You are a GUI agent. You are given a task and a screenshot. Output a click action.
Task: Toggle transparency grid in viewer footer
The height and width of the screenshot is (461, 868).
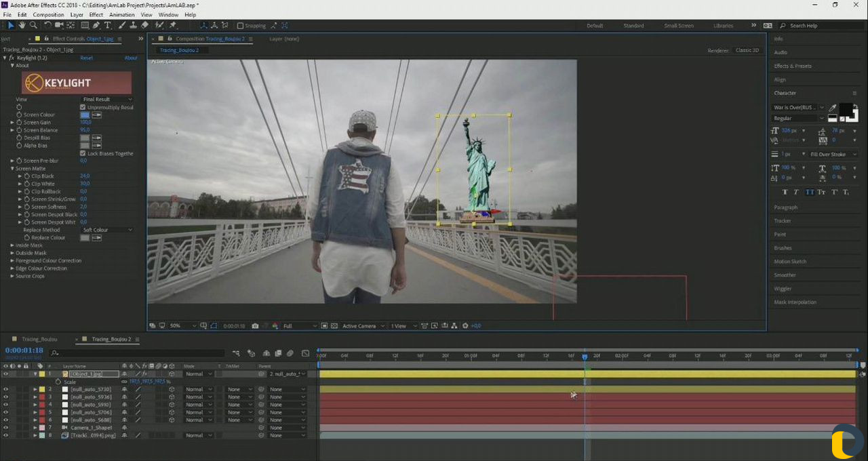tap(334, 326)
